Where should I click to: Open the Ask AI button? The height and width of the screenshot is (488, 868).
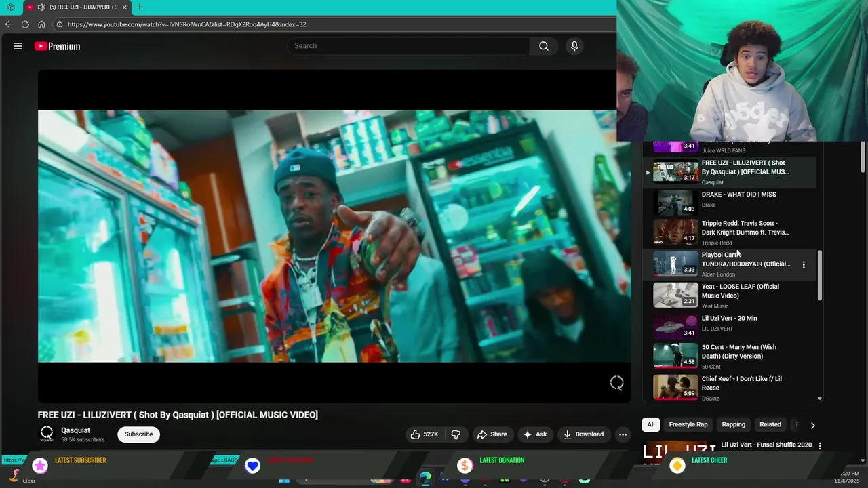[x=534, y=434]
